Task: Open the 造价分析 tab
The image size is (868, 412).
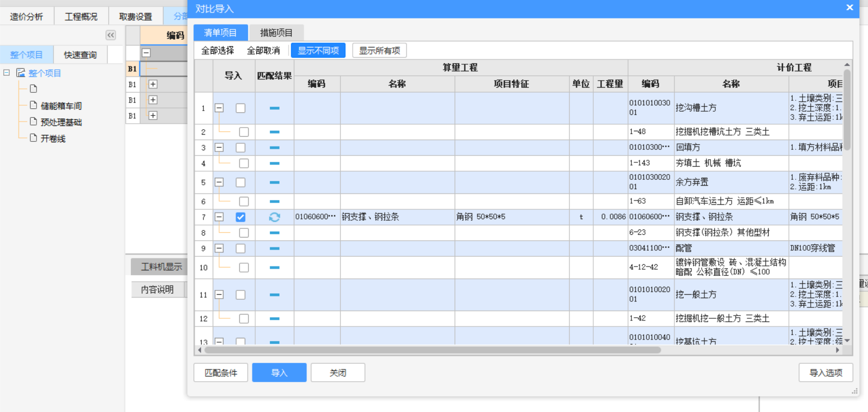Action: click(26, 16)
